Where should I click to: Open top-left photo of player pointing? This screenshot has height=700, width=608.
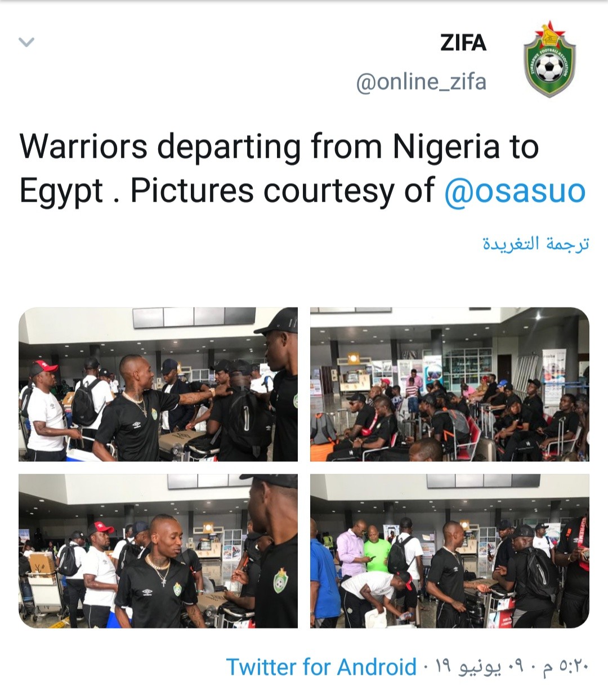(158, 384)
